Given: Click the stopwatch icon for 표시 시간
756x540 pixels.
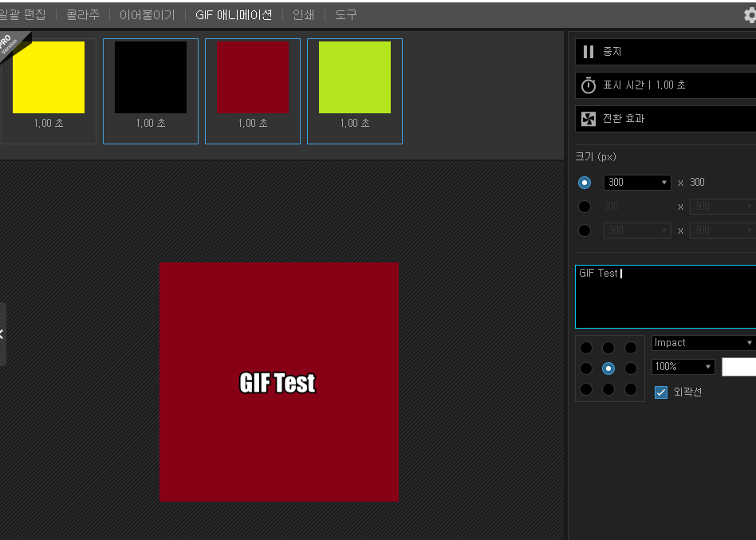Looking at the screenshot, I should click(x=589, y=85).
